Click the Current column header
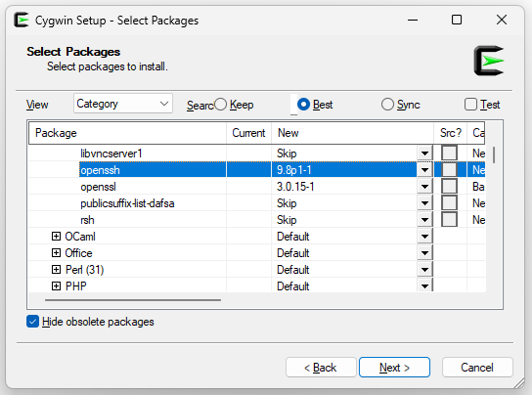The image size is (532, 395). [248, 133]
